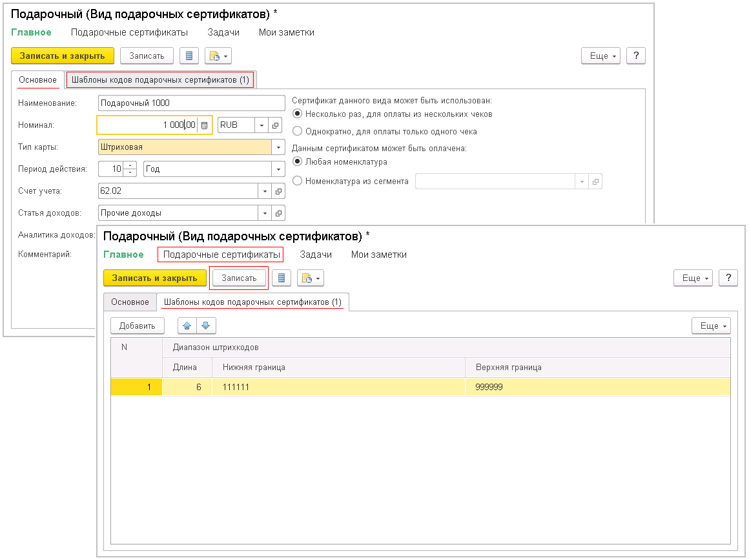
Task: Open Мои заметки in the back window navigation
Action: click(x=287, y=32)
